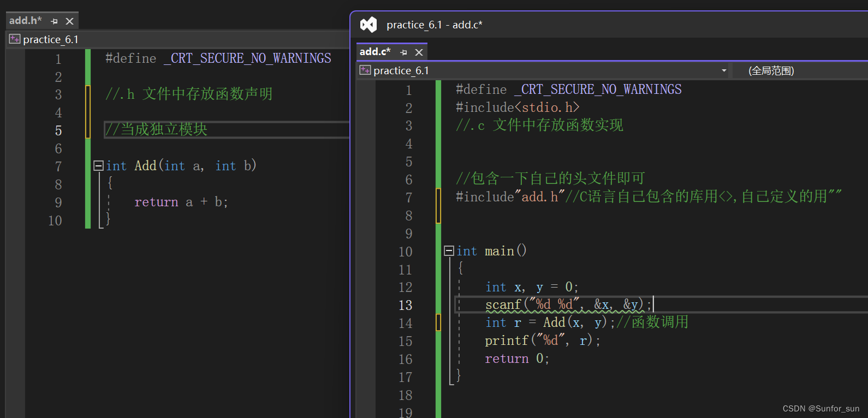This screenshot has width=868, height=418.
Task: Click line number 10 in add.h gutter
Action: click(55, 220)
